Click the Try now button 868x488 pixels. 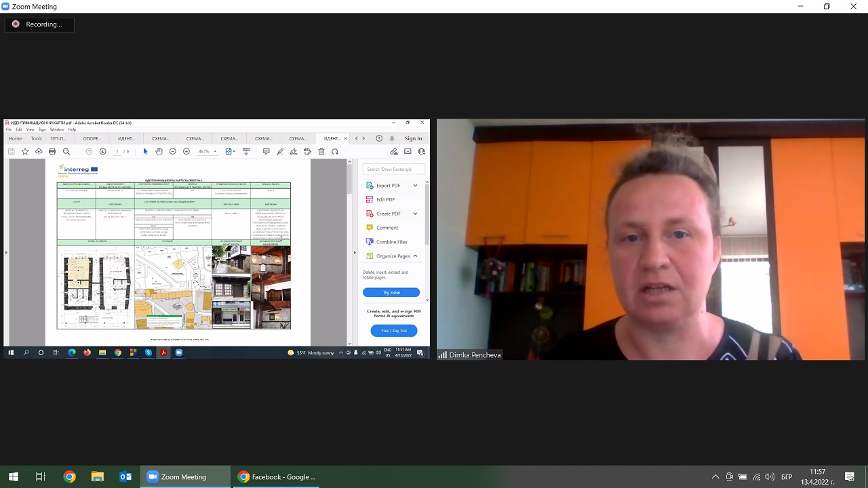391,292
